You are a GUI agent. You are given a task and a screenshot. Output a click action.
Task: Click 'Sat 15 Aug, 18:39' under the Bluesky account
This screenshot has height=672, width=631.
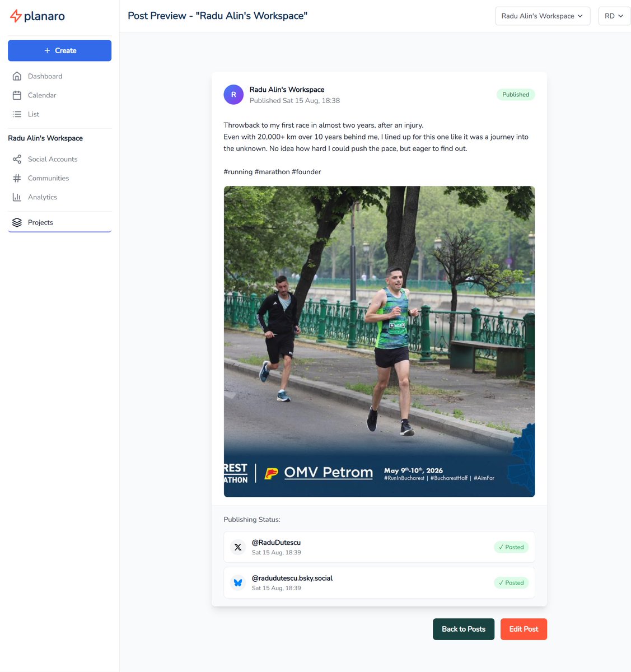click(276, 588)
